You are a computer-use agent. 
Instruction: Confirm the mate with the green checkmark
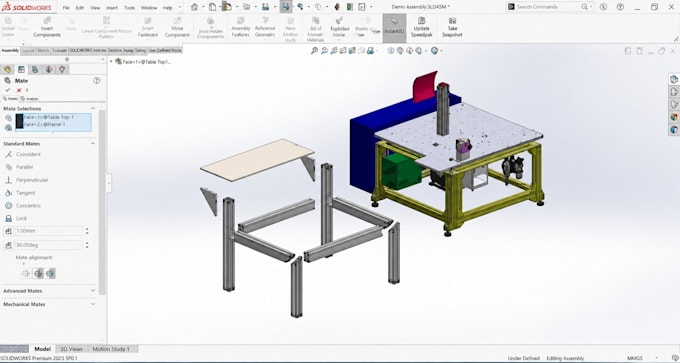coord(7,90)
